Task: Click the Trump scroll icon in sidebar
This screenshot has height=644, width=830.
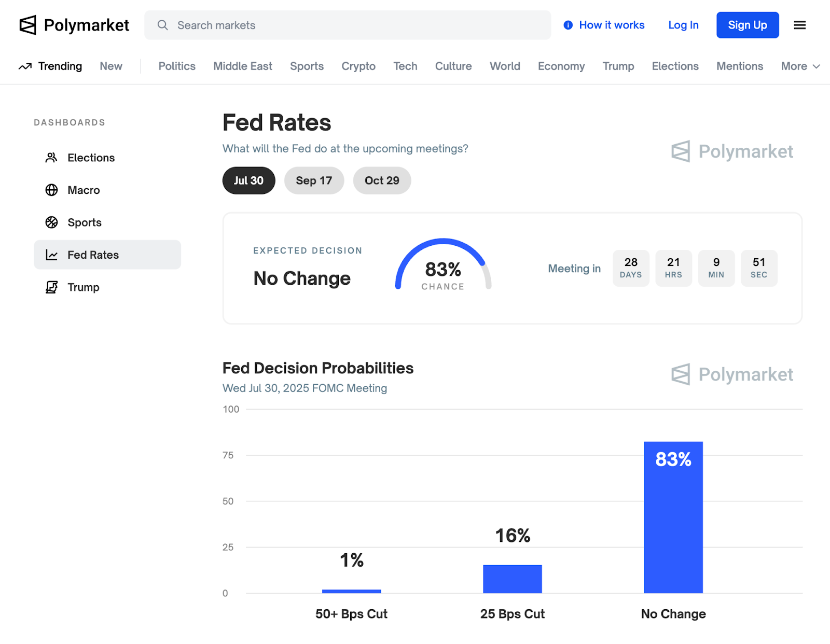Action: (51, 287)
